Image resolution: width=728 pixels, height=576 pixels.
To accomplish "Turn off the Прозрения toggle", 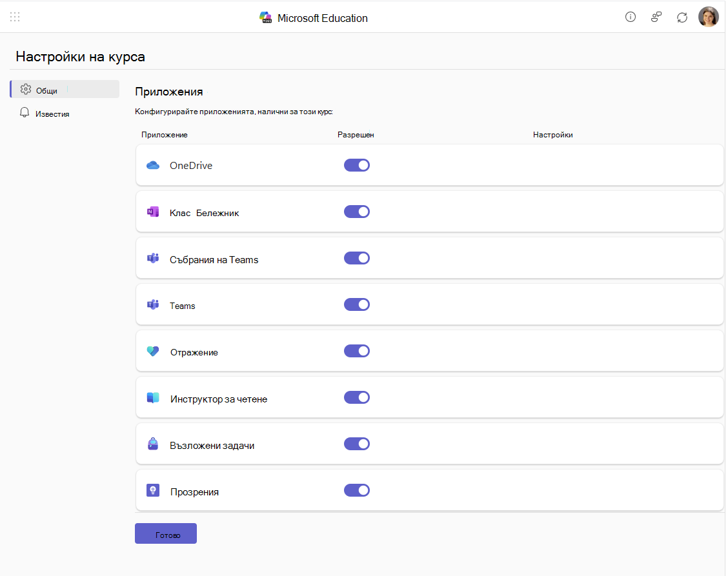I will click(356, 490).
